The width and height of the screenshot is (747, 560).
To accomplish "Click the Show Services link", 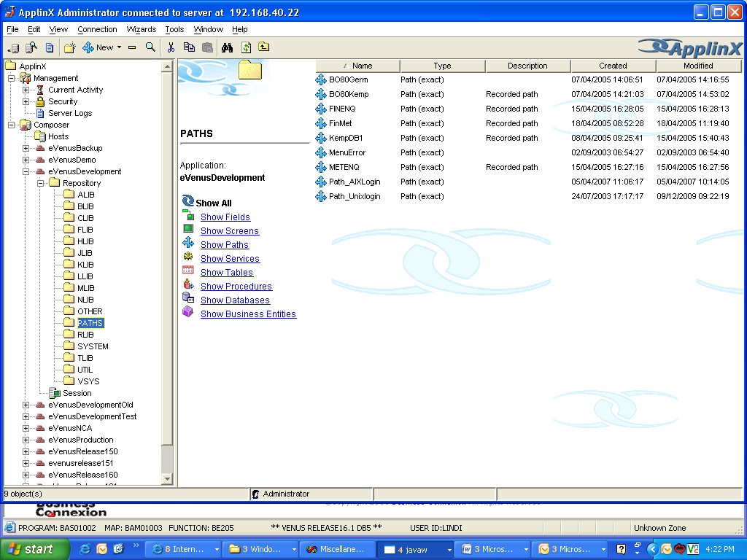I will pos(230,259).
